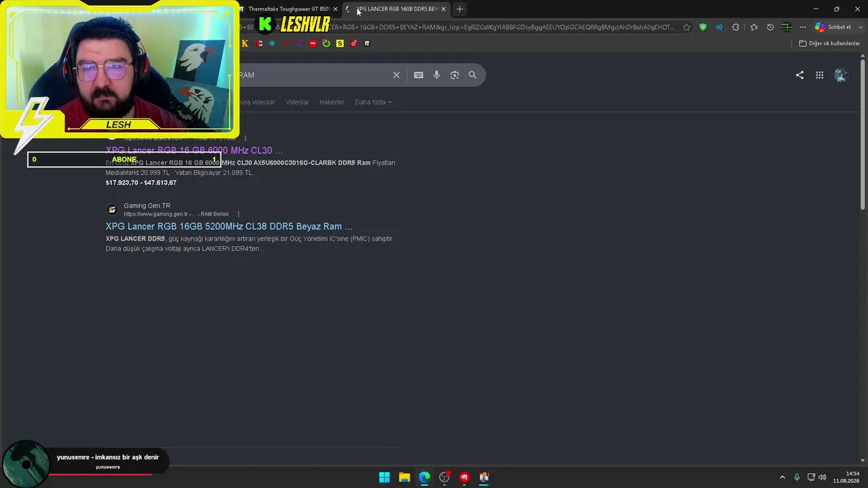The image size is (868, 488).
Task: Open the Diğer sık kullanılanlar folder
Action: click(829, 43)
